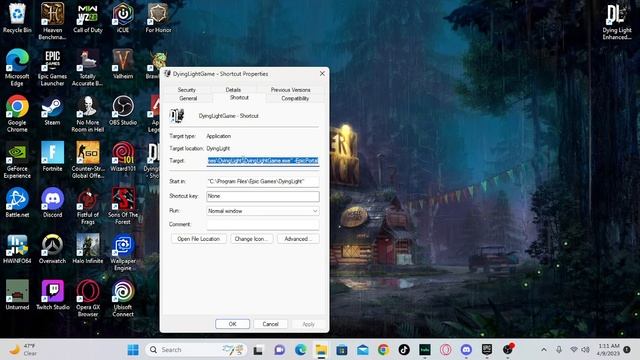Select the iCUE desktop icon

[123, 18]
